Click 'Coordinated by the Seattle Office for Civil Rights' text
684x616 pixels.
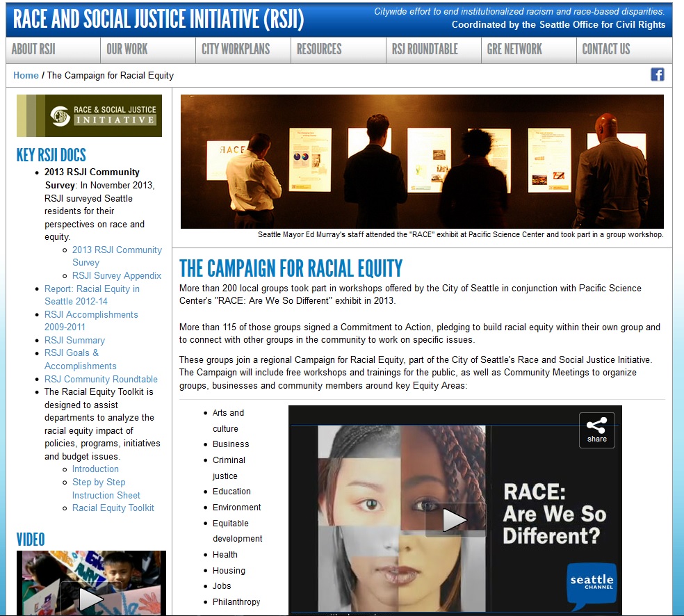click(x=558, y=25)
